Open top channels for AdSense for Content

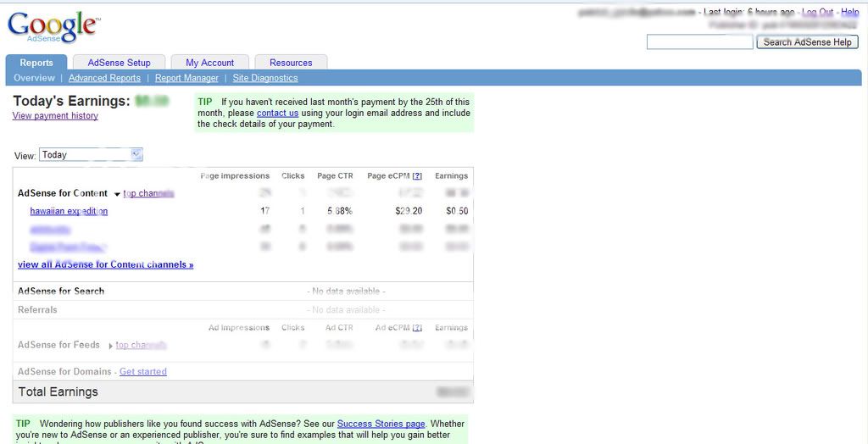[149, 193]
